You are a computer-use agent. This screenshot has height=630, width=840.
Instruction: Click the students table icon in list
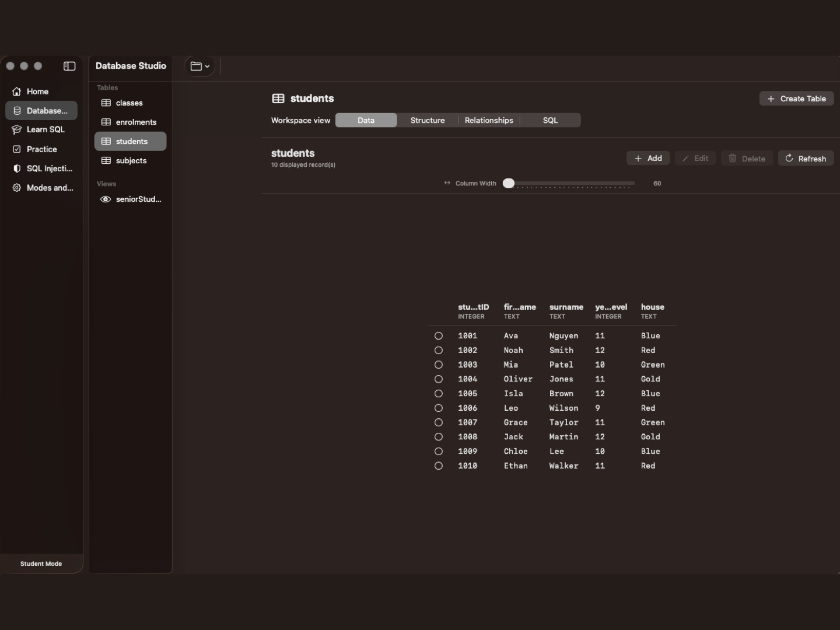(x=106, y=142)
